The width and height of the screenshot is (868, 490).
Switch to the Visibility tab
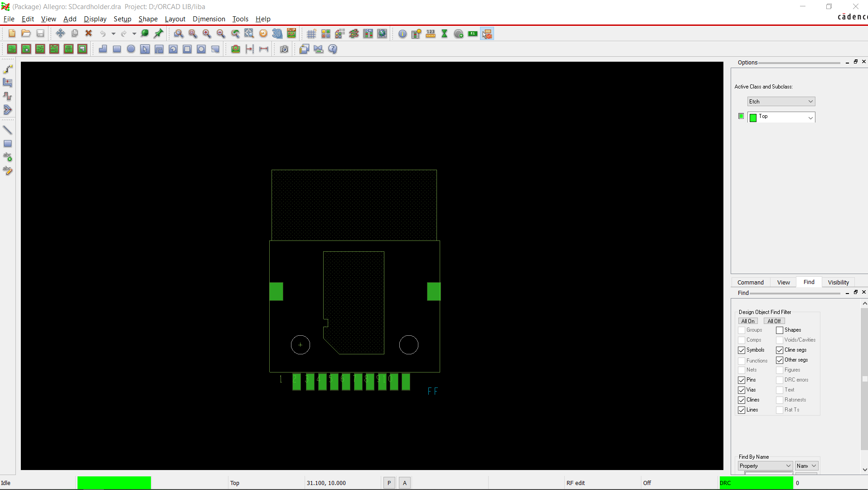tap(838, 282)
